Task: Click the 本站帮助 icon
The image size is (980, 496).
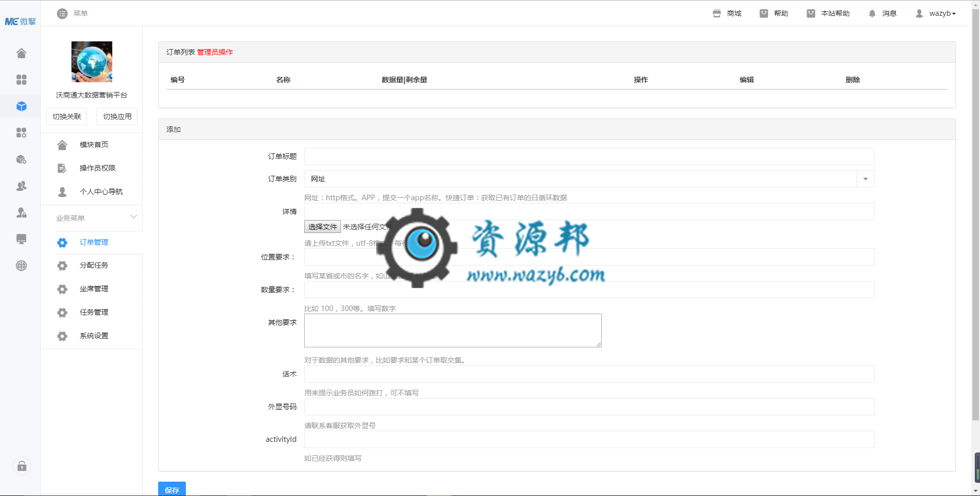Action: [x=811, y=14]
